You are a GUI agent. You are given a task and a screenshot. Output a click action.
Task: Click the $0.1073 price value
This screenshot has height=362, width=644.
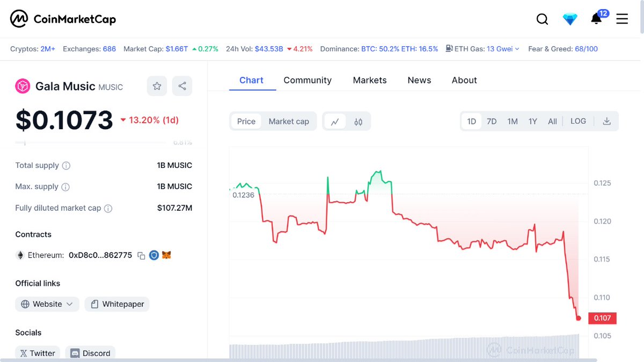click(x=64, y=120)
